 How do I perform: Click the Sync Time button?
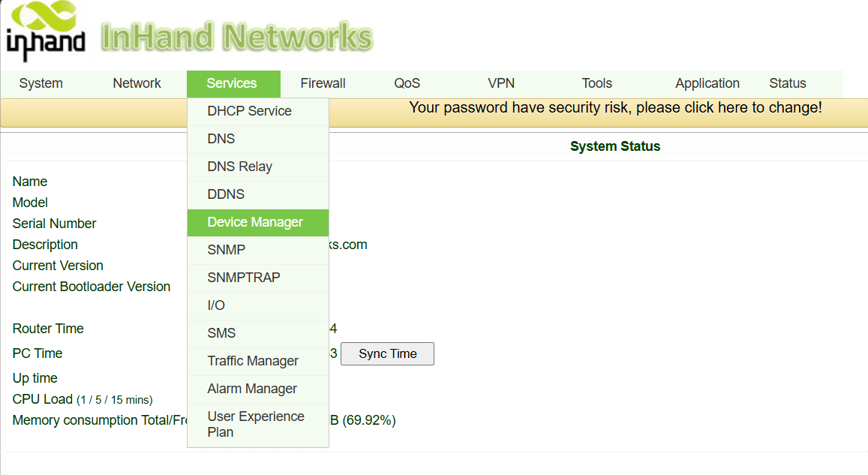(388, 353)
